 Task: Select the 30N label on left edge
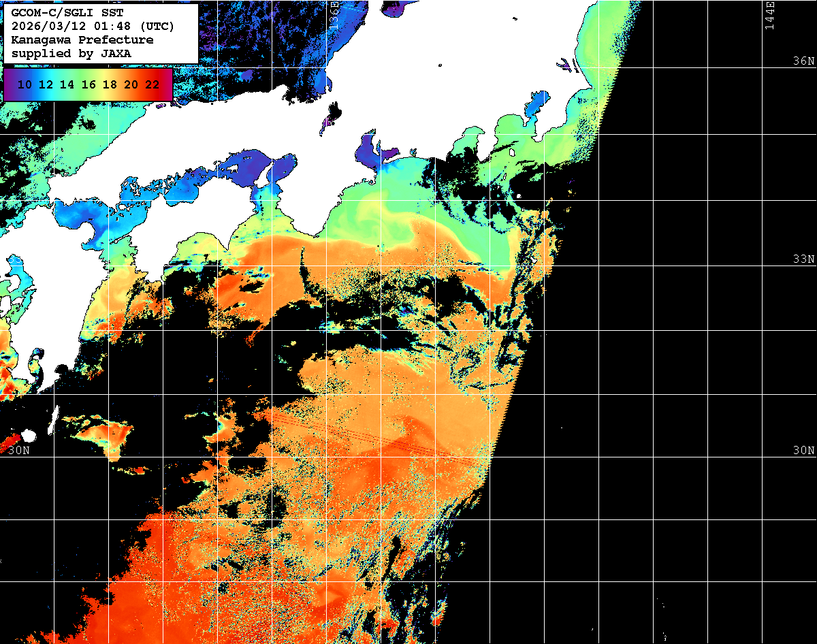point(19,451)
